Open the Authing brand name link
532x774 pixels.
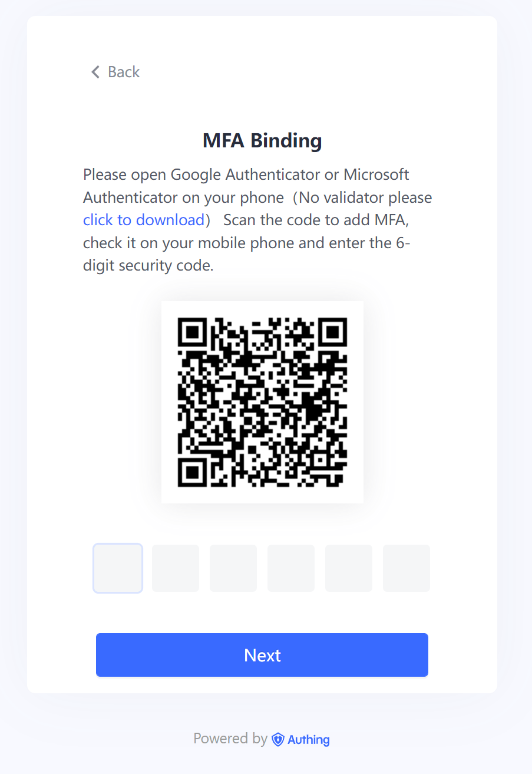click(x=309, y=739)
